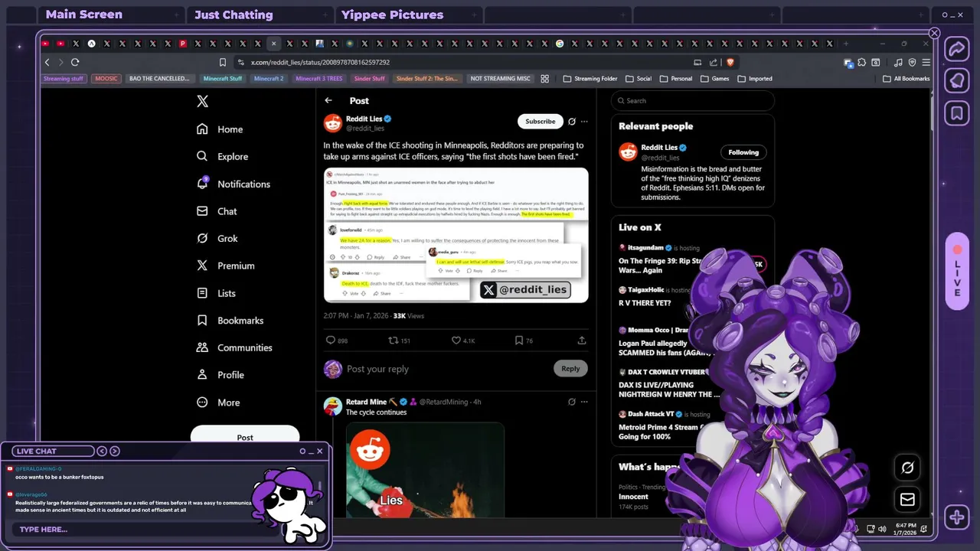Open the browser hamburger menu
Image resolution: width=980 pixels, height=551 pixels.
pos(926,62)
